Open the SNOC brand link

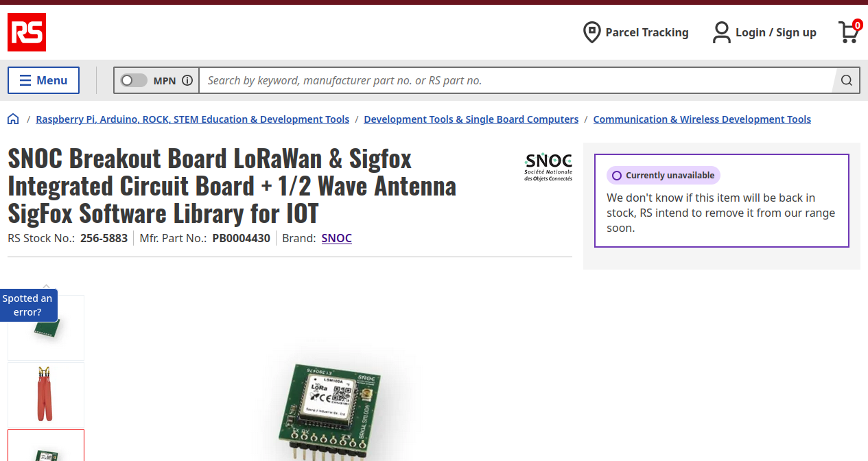[x=337, y=238]
